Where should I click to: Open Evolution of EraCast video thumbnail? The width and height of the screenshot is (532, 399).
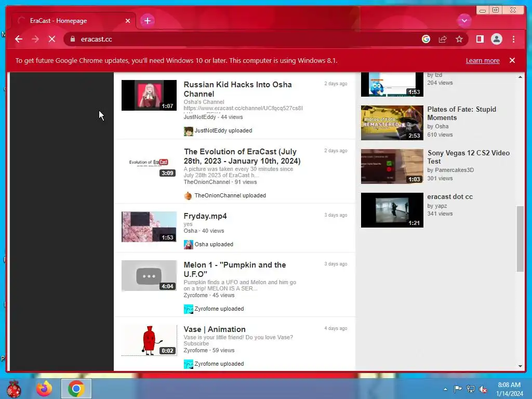(x=149, y=162)
